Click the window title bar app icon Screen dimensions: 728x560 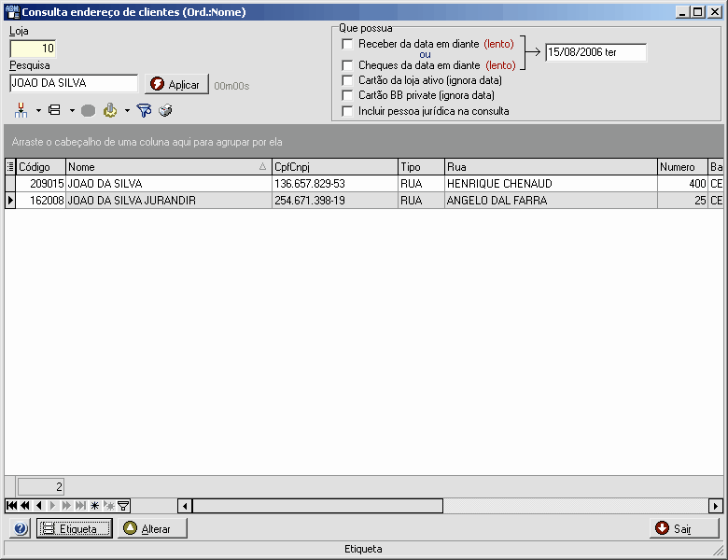[x=12, y=12]
